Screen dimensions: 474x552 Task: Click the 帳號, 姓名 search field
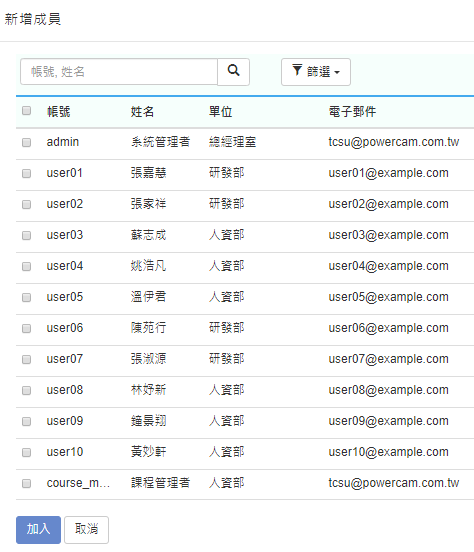119,72
